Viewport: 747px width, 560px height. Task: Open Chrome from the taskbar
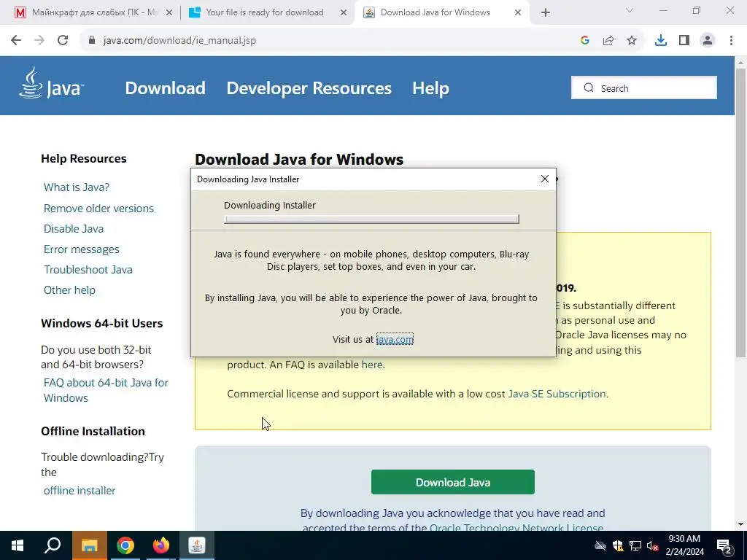tap(125, 545)
